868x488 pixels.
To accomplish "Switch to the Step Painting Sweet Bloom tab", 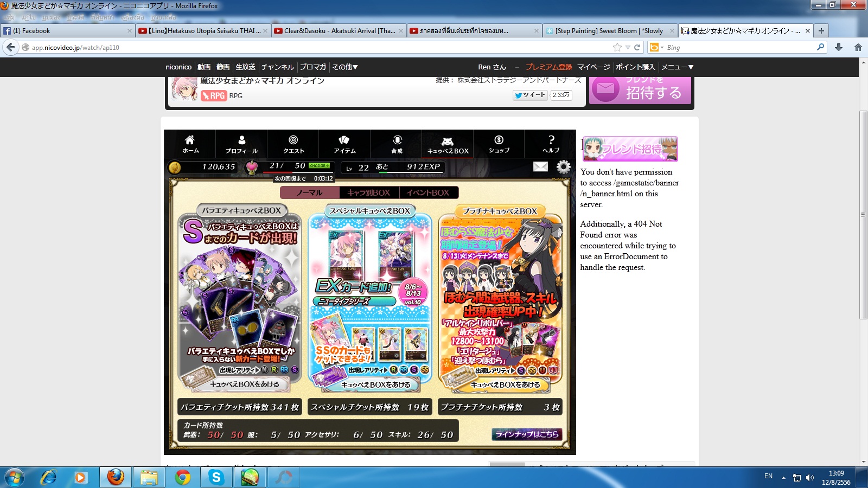I will 610,31.
